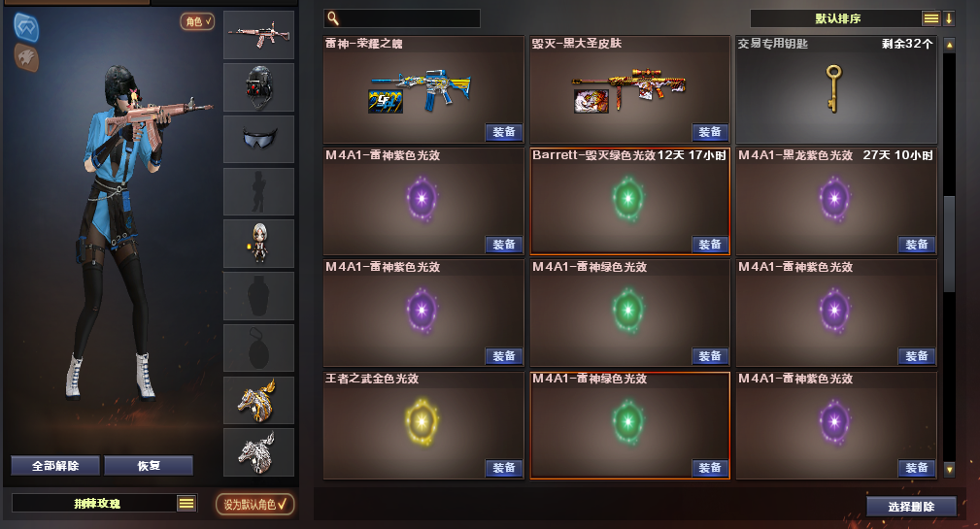The width and height of the screenshot is (980, 529).
Task: Click the inventory scrollbar down arrow
Action: click(x=949, y=470)
